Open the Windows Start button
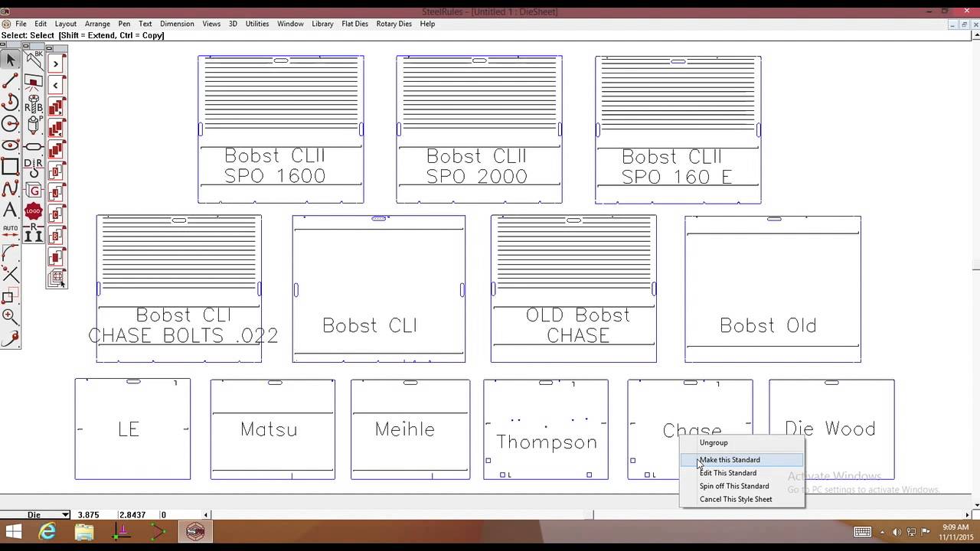 point(15,532)
